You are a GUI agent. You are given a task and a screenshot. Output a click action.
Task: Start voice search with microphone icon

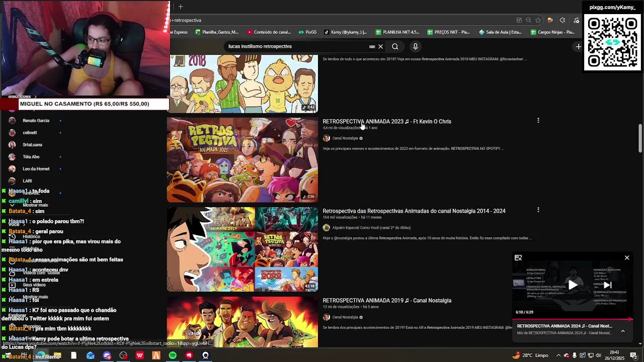tap(415, 46)
